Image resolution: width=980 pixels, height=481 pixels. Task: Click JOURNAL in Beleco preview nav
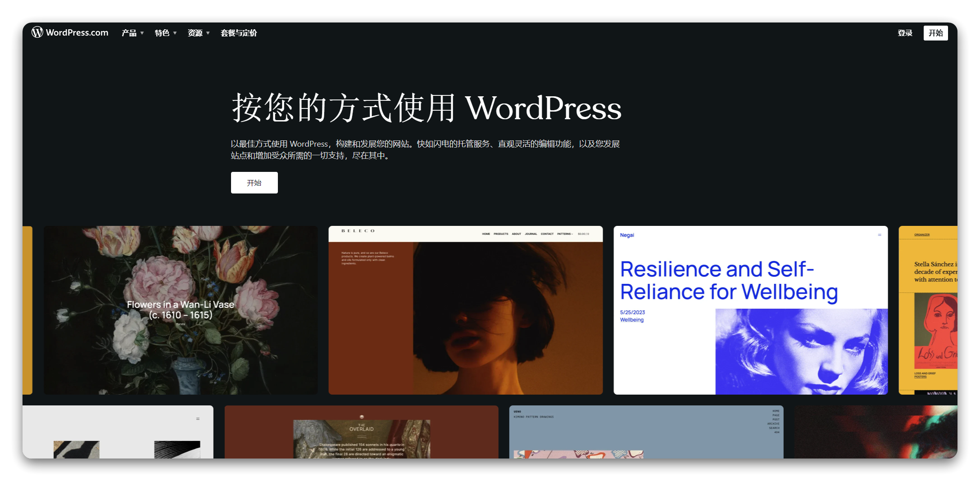click(531, 234)
